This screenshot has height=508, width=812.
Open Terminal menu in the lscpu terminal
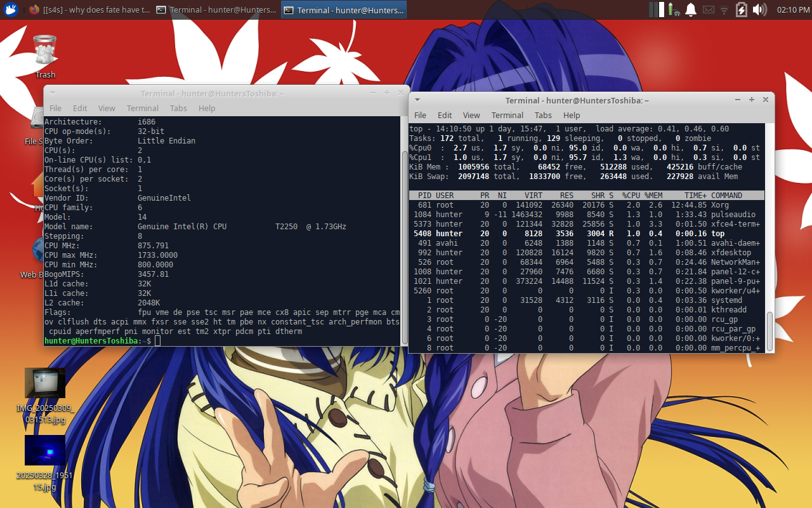click(x=143, y=108)
